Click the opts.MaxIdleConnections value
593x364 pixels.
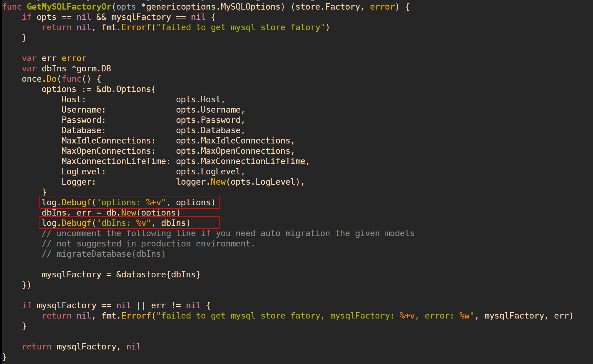coord(235,141)
